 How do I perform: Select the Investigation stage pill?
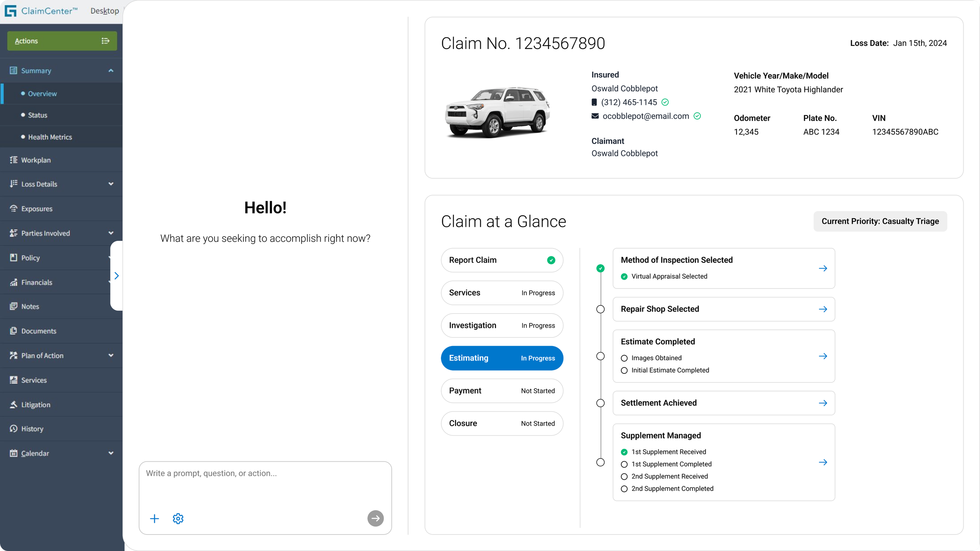click(502, 325)
